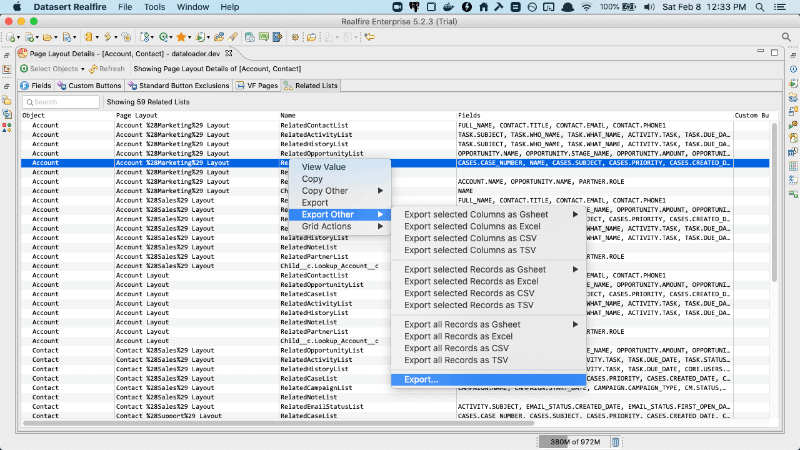Viewport: 800px width, 450px height.
Task: Click the Search input field
Action: (61, 102)
